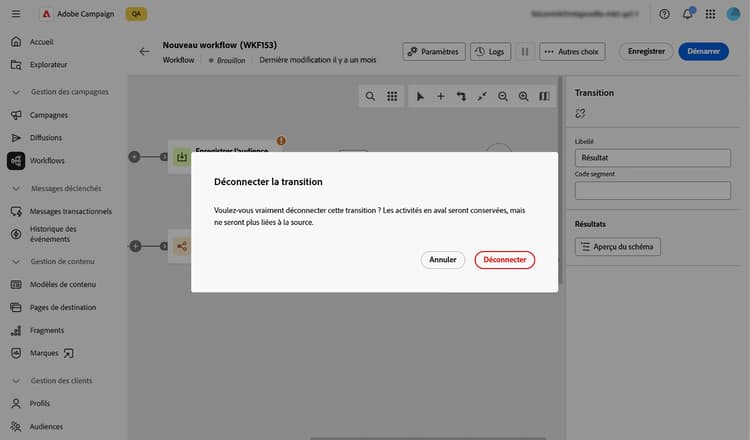Open the Autres choix menu
The height and width of the screenshot is (440, 750).
click(x=572, y=52)
